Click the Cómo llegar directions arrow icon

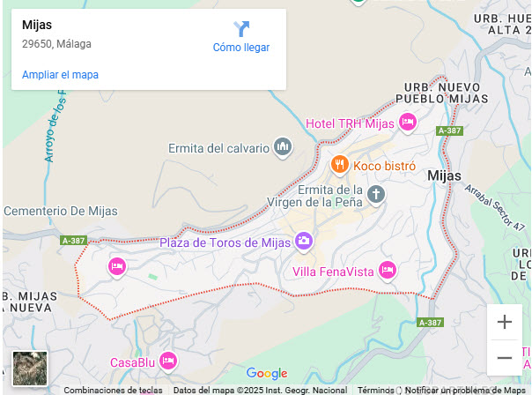(241, 29)
